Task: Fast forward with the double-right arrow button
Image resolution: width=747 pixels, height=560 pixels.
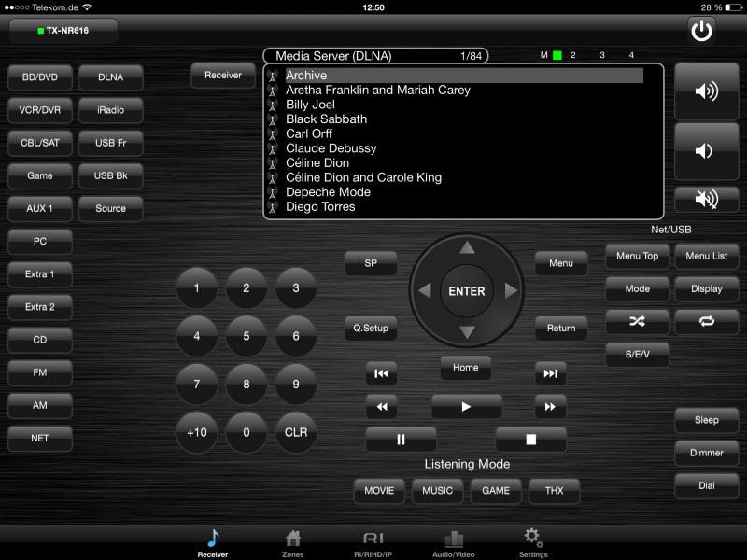Action: (x=550, y=407)
